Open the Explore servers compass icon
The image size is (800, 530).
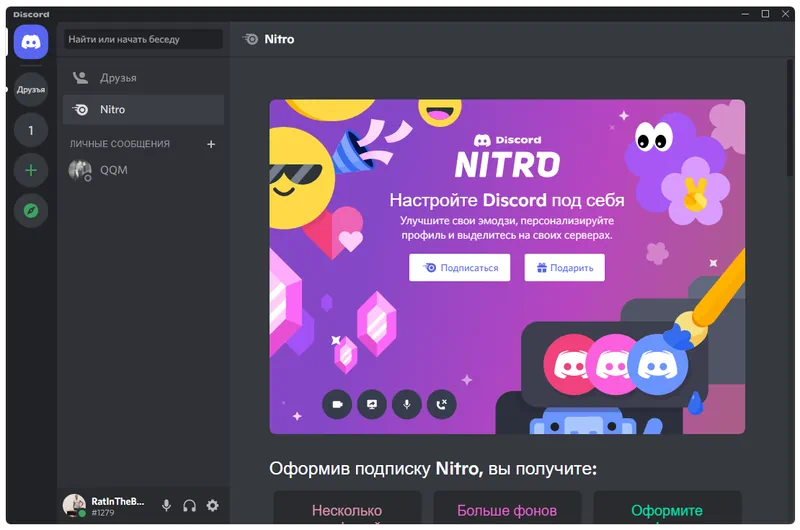coord(31,210)
